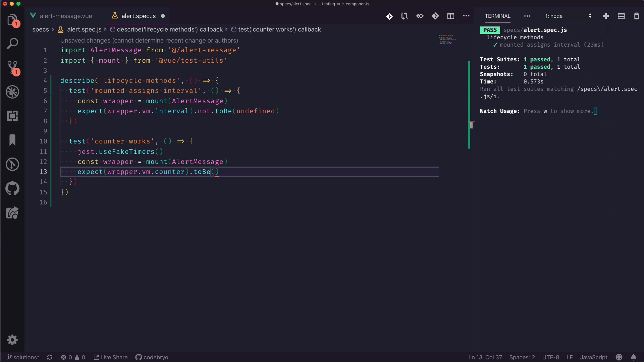644x362 pixels.
Task: Click the compare changes icon in editor toolbar
Action: (x=404, y=16)
